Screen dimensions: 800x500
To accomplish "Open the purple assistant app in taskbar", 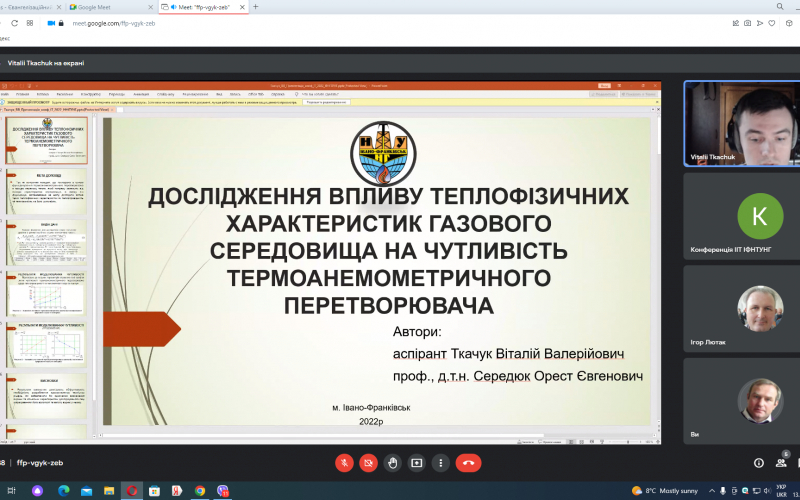I will 38,491.
